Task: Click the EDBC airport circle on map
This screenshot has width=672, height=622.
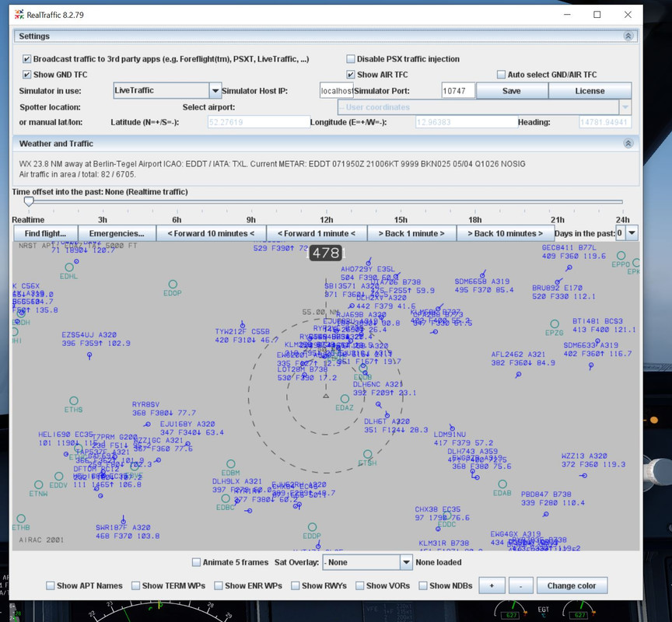Action: [226, 498]
